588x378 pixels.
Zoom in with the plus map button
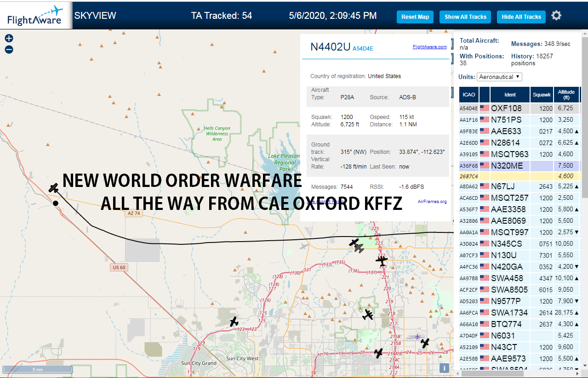pyautogui.click(x=9, y=39)
